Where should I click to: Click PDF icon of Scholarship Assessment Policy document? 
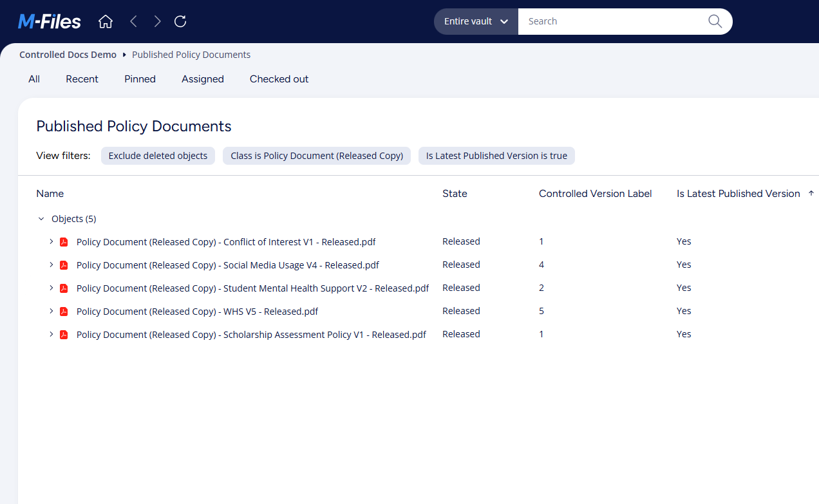[x=64, y=335]
